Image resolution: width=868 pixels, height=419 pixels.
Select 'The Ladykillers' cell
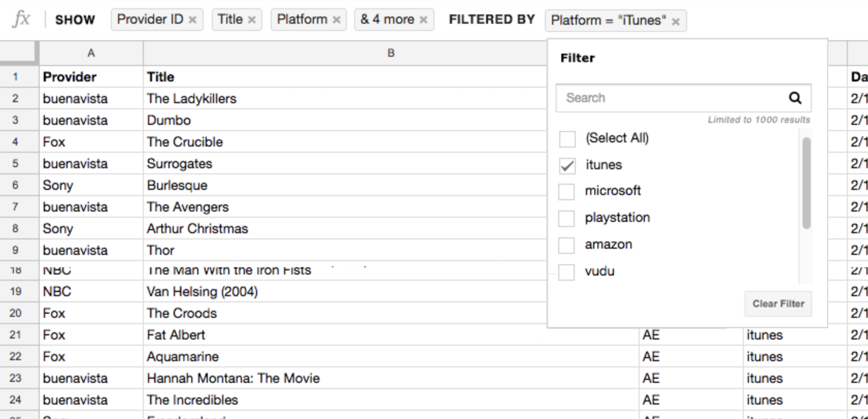(344, 98)
